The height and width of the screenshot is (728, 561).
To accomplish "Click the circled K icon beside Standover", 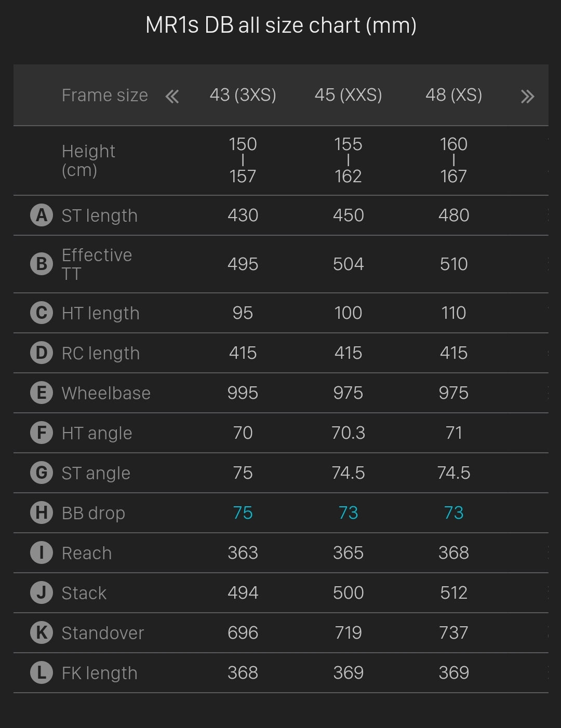I will [42, 632].
